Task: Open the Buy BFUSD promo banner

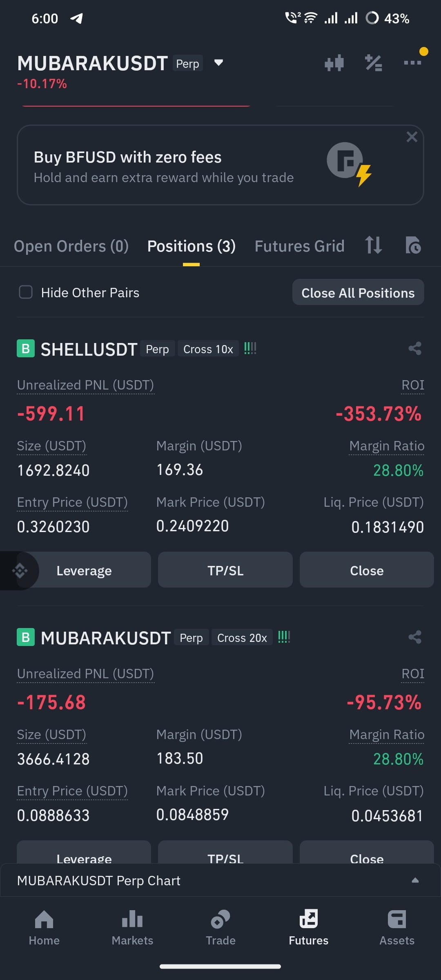Action: [220, 165]
